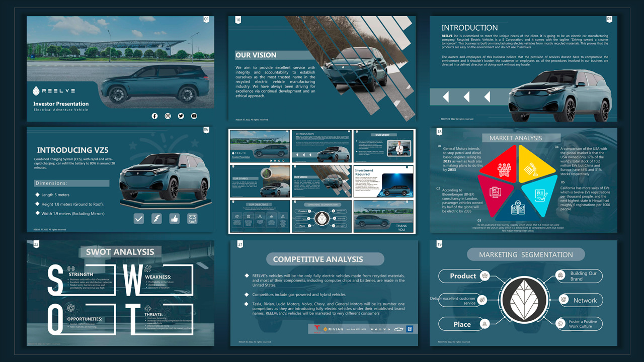The image size is (644, 362).
Task: Select the leaf emblem in marketing segmentation
Action: (525, 301)
